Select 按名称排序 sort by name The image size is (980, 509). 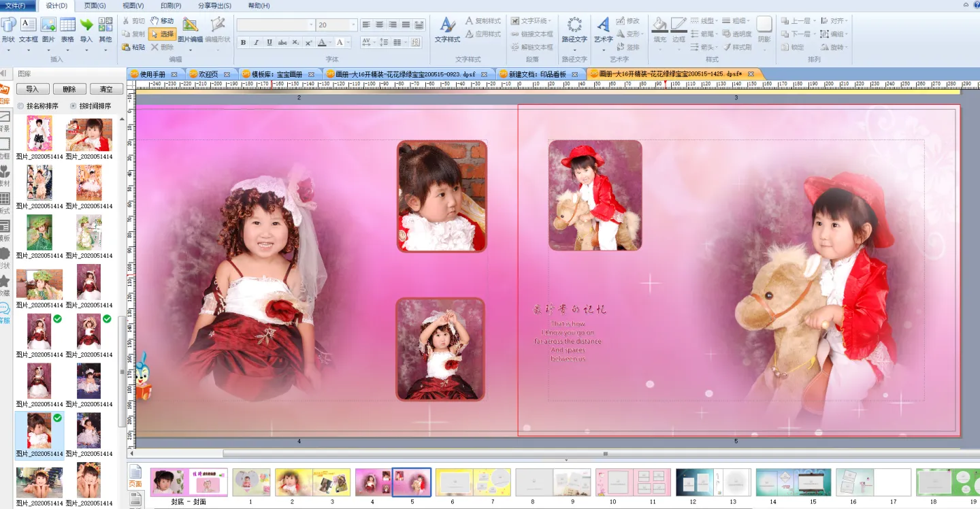click(38, 106)
